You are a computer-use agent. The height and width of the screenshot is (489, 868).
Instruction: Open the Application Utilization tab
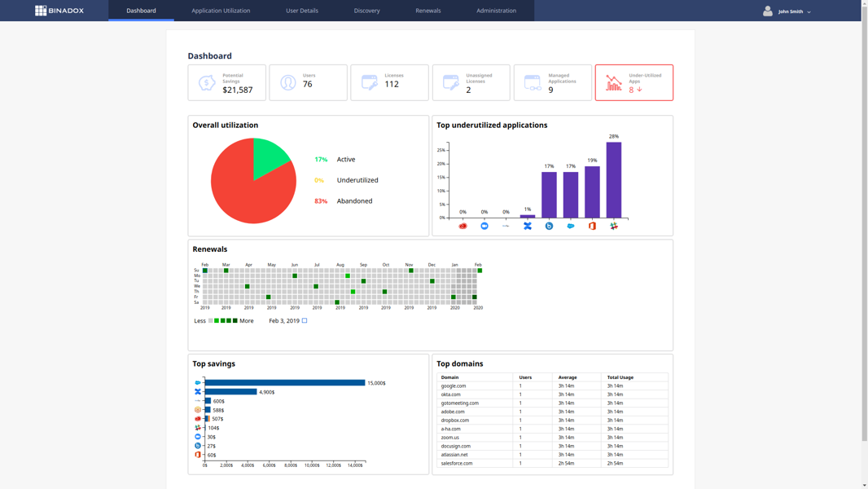(221, 11)
